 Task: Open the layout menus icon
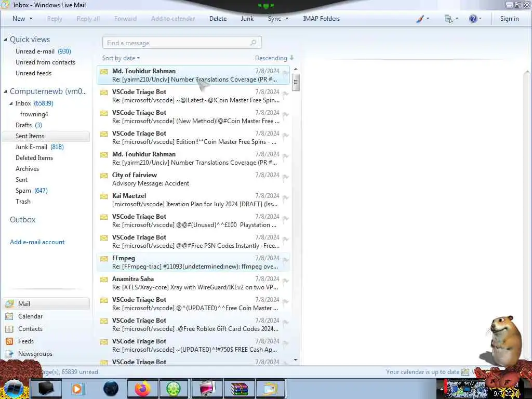[451, 19]
